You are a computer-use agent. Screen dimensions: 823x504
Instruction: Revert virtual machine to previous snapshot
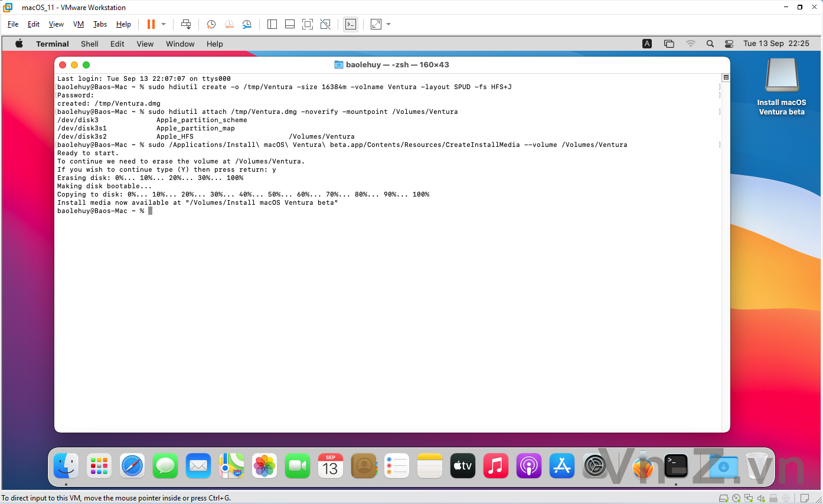click(x=229, y=24)
